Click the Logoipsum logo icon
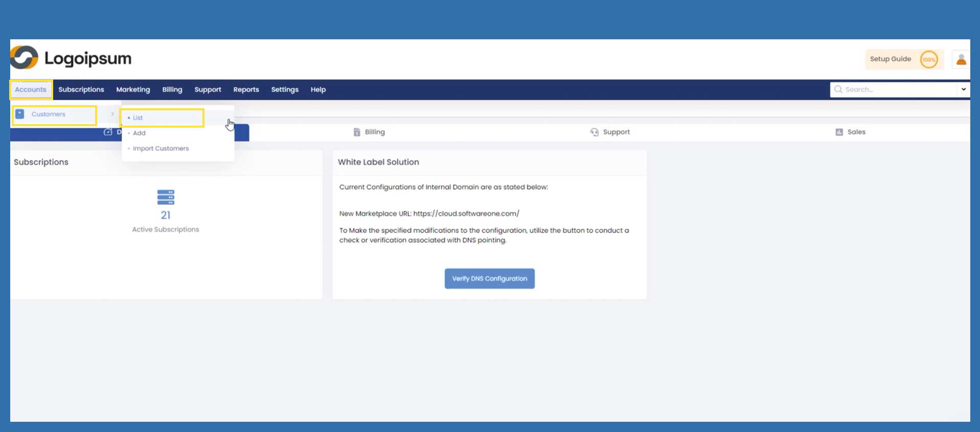The image size is (980, 432). point(24,58)
